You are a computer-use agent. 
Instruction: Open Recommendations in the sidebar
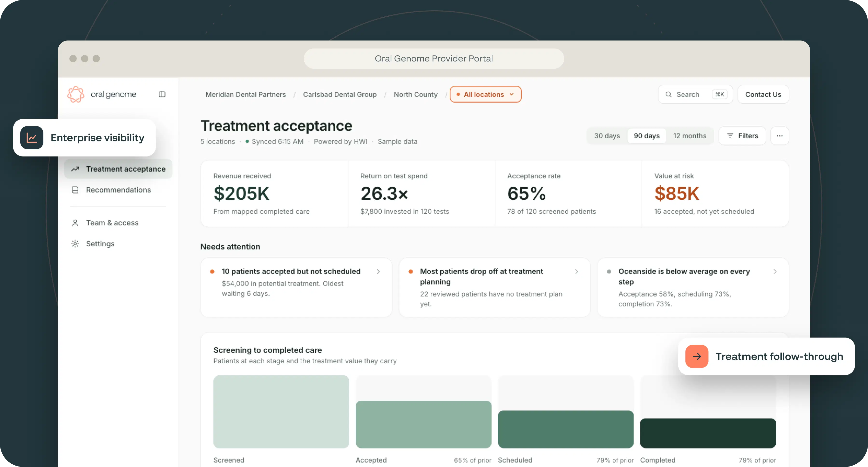tap(118, 190)
